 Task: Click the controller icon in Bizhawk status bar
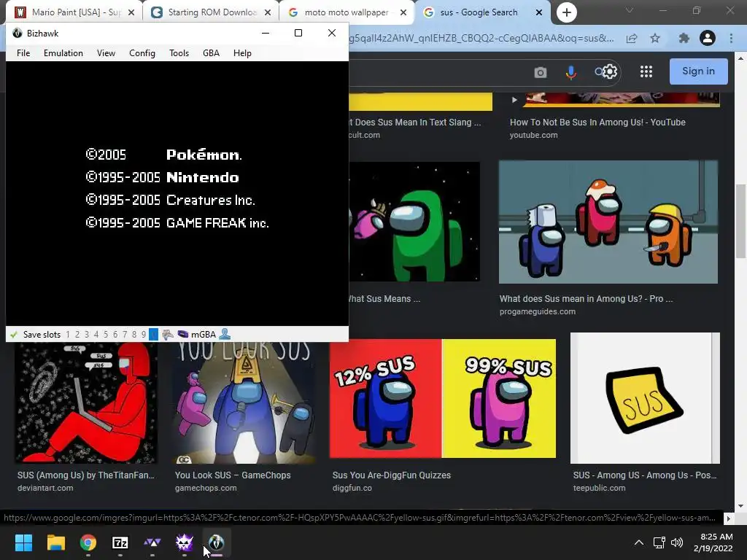pos(167,334)
